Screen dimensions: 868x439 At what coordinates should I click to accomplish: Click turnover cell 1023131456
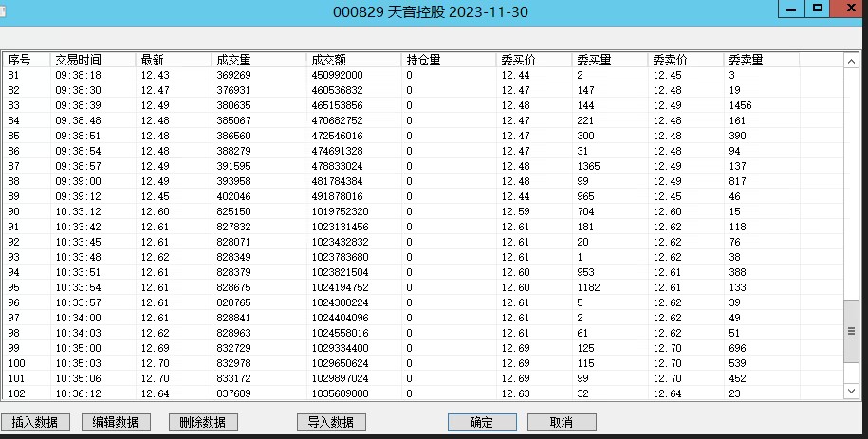340,227
